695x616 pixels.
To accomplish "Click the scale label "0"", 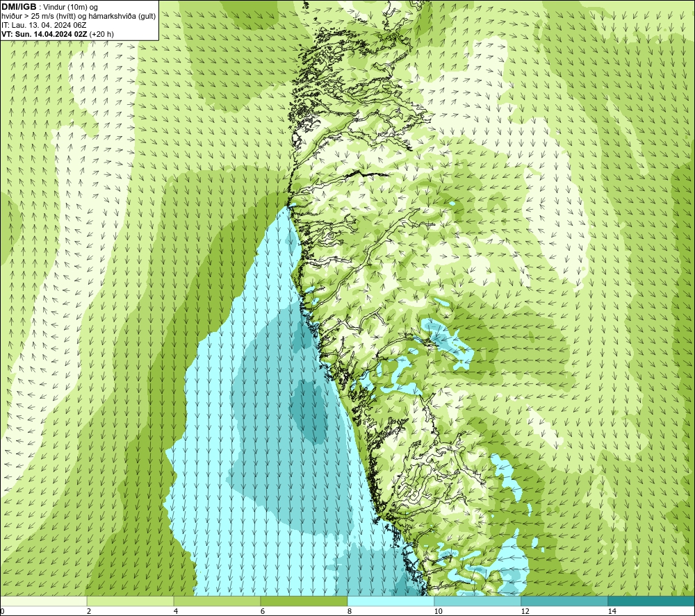I will [x=2, y=611].
